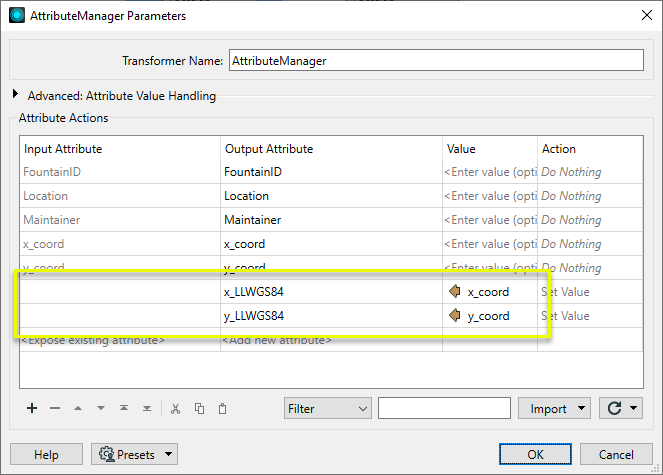This screenshot has height=475, width=663.
Task: Click the move to bottom icon
Action: [x=147, y=408]
